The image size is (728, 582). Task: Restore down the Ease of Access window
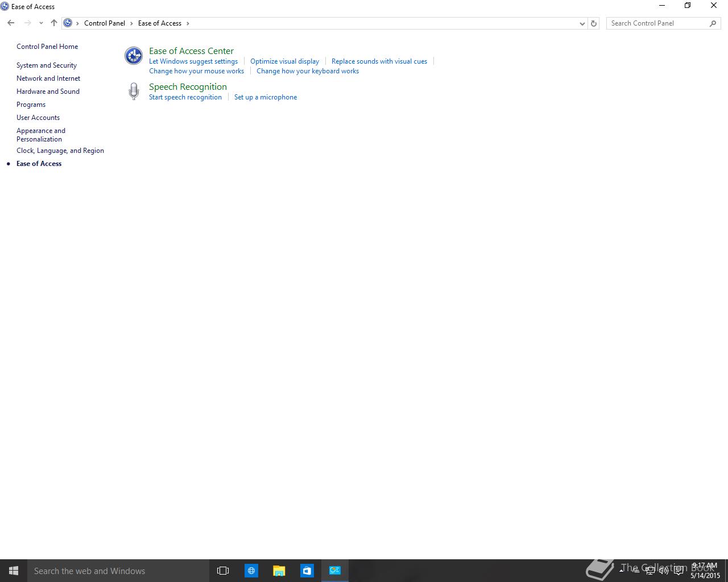click(688, 6)
